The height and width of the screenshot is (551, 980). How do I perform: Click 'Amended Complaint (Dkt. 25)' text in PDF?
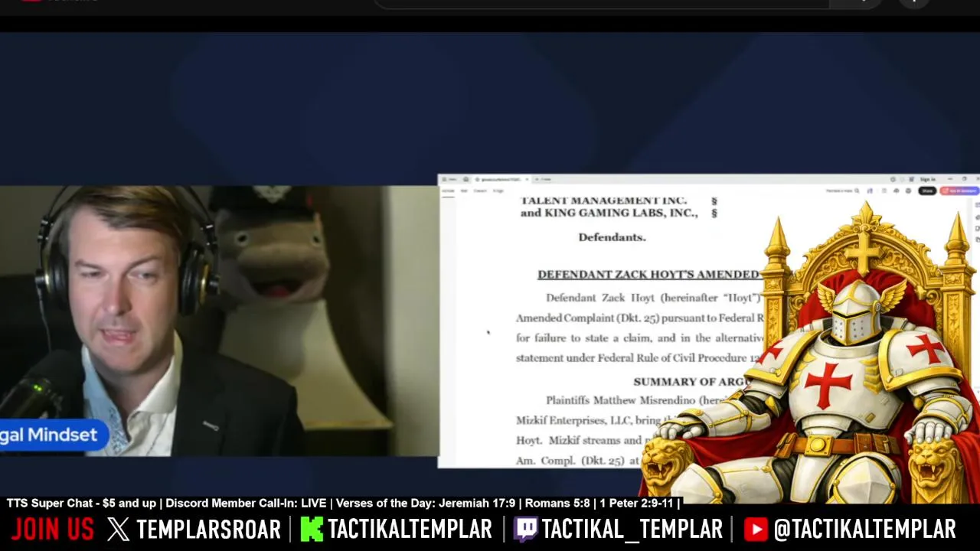pos(586,318)
